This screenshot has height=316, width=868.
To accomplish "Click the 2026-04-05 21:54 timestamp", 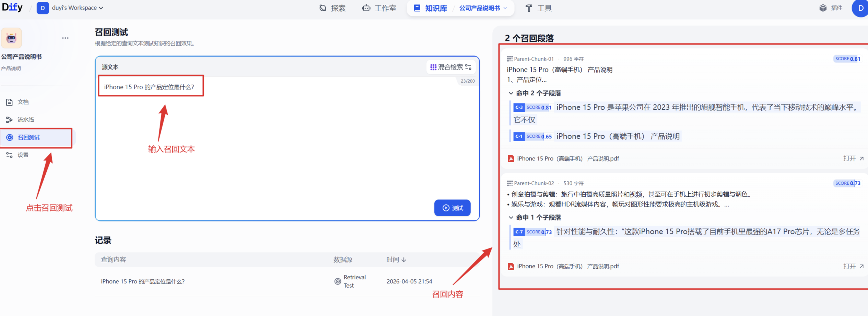I will (409, 281).
